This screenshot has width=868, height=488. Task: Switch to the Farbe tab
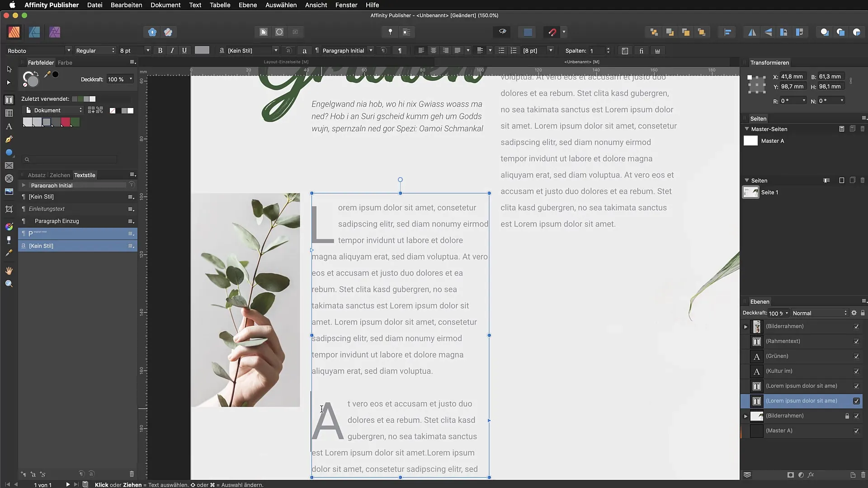65,62
